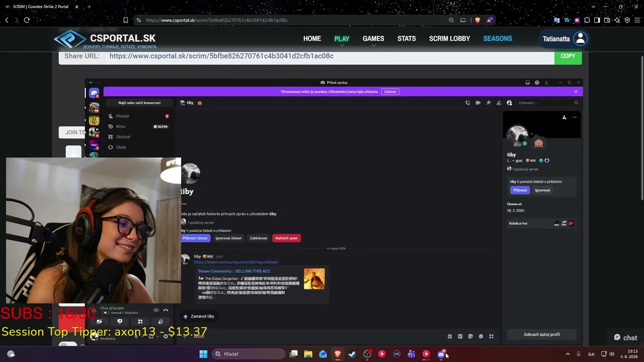Screen dimensions: 644x362
Task: Go to HOME in site navigation
Action: (x=312, y=39)
